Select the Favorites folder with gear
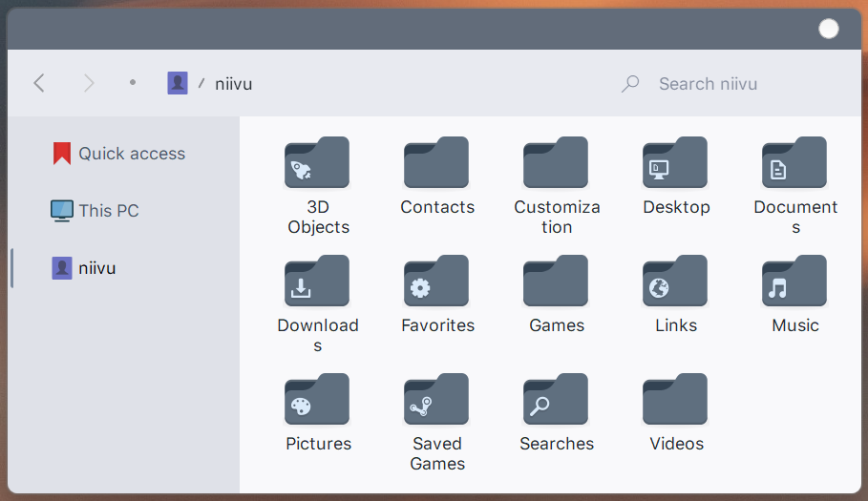868x501 pixels. coord(436,282)
